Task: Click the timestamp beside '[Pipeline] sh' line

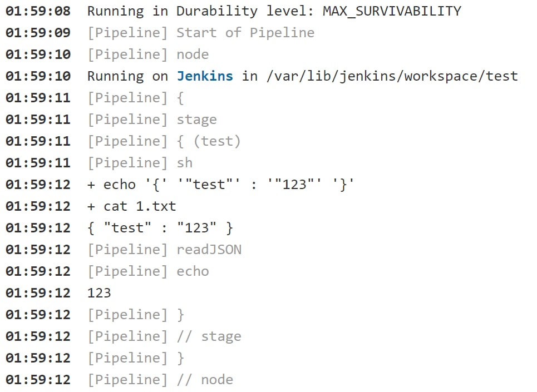Action: pos(38,163)
